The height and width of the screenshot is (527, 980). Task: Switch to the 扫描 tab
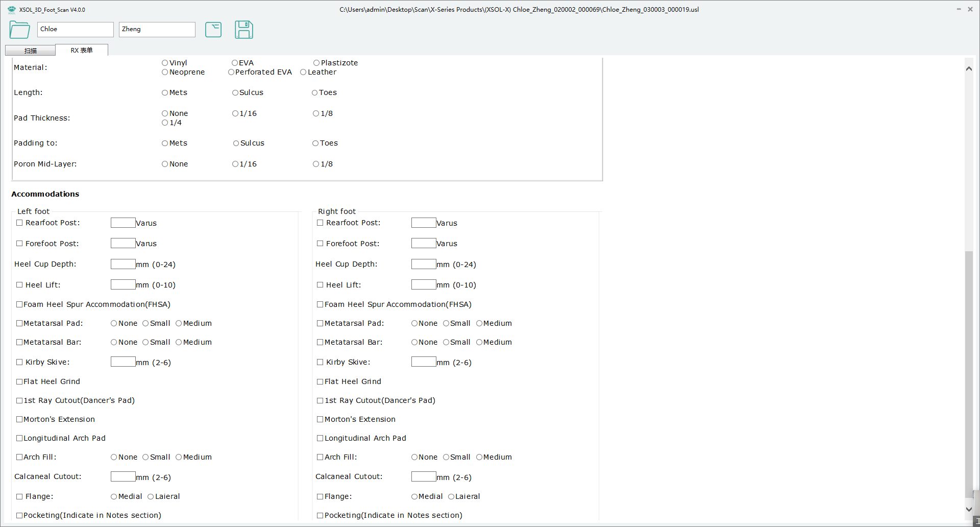(x=30, y=51)
